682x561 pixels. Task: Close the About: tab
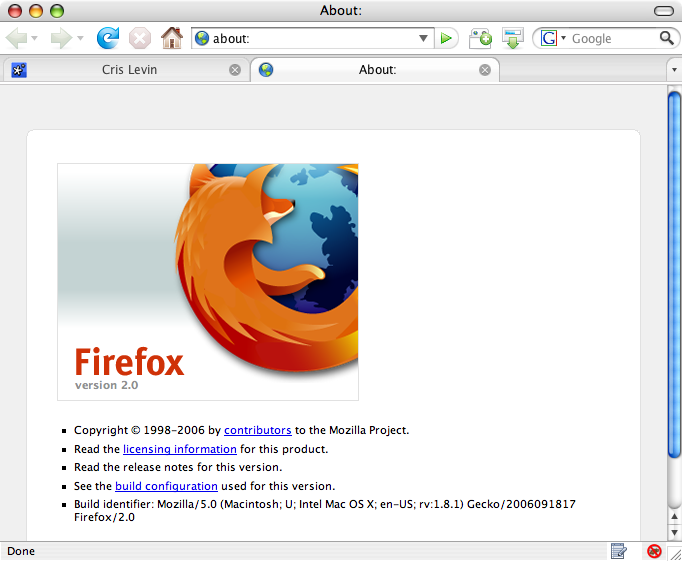coord(485,70)
